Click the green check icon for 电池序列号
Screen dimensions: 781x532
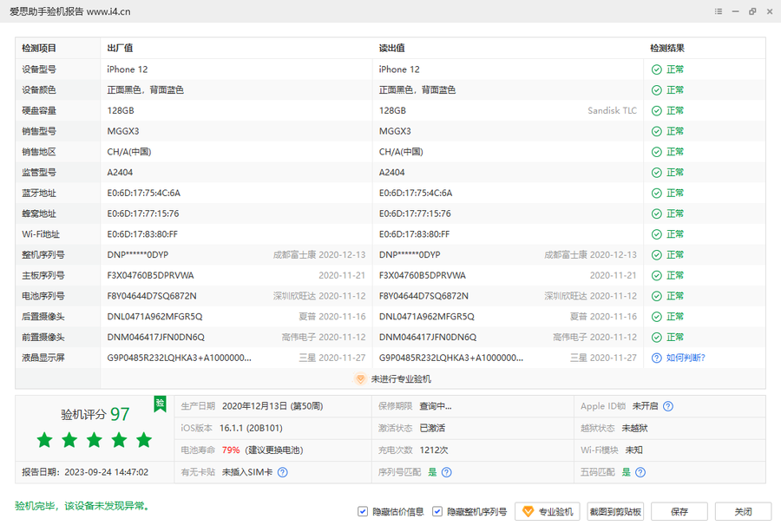pyautogui.click(x=657, y=297)
